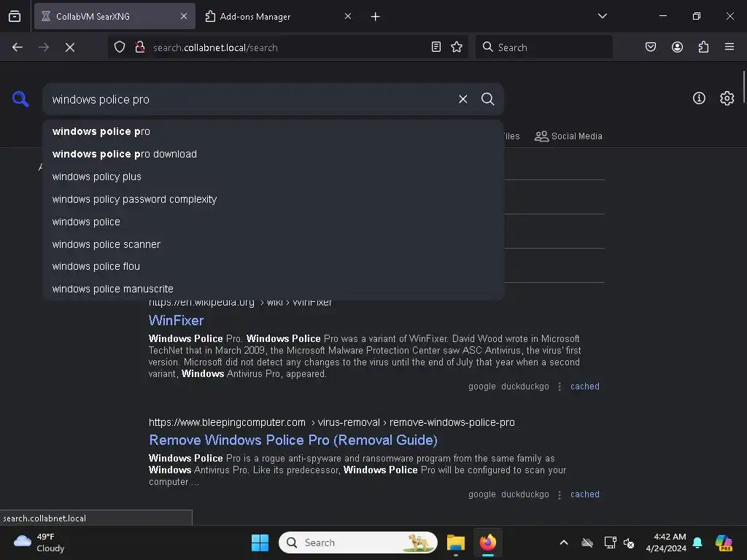Submit search with magnifier button
This screenshot has height=560, width=747.
pyautogui.click(x=487, y=99)
